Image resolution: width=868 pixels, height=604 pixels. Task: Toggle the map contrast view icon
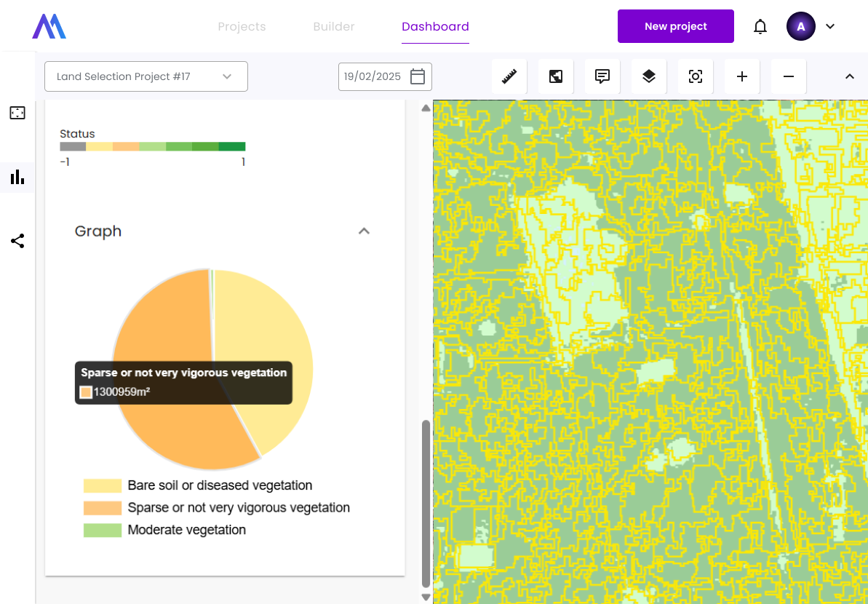(x=556, y=76)
